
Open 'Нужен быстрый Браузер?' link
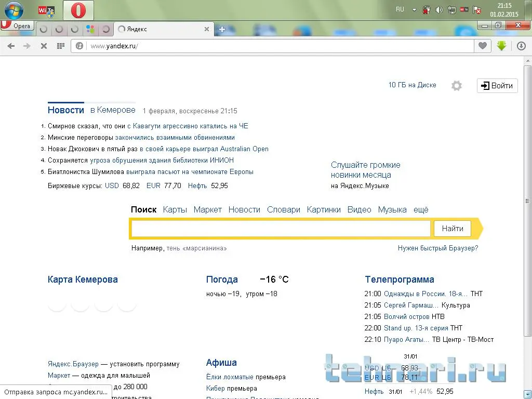(438, 248)
